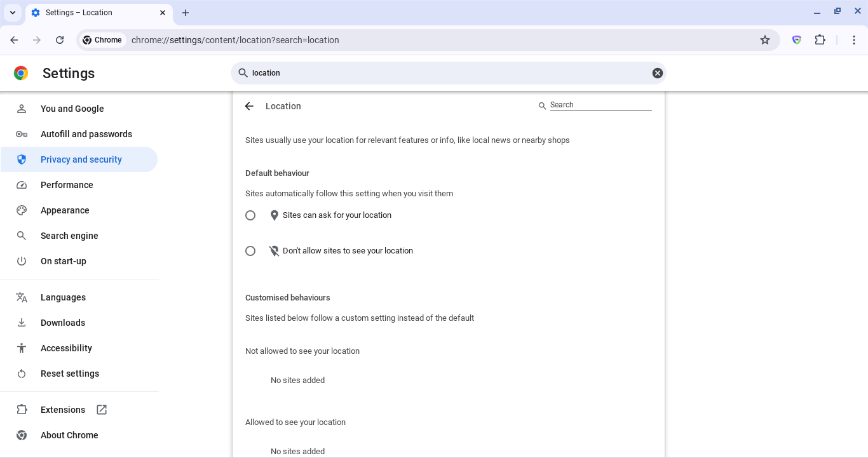Restore down the Chrome window
The image size is (868, 458).
click(837, 11)
